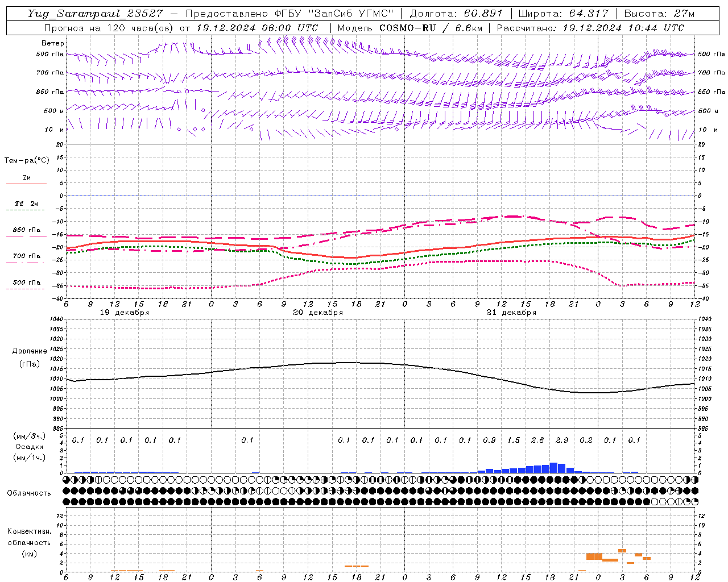
Task: Click the (мм/3ч.) precipitation unit label
Action: pos(30,436)
